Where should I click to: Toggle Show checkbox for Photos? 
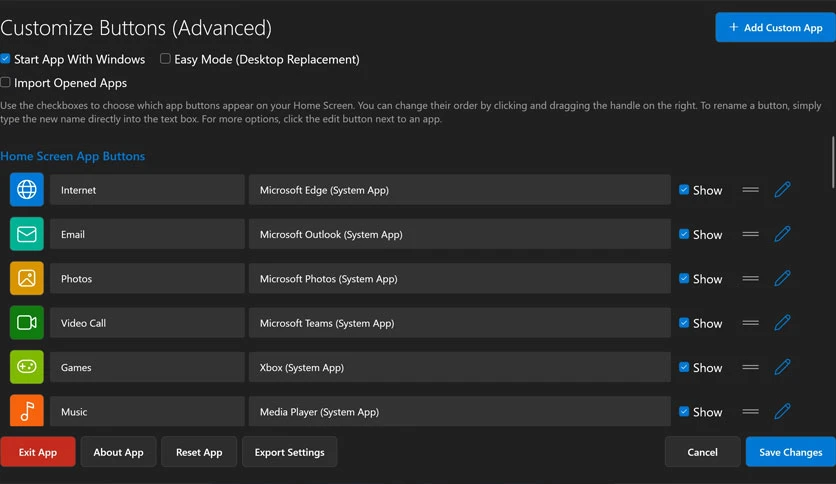[684, 278]
